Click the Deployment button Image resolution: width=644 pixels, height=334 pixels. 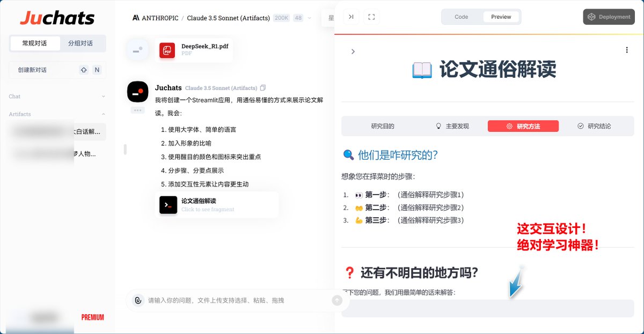[609, 17]
